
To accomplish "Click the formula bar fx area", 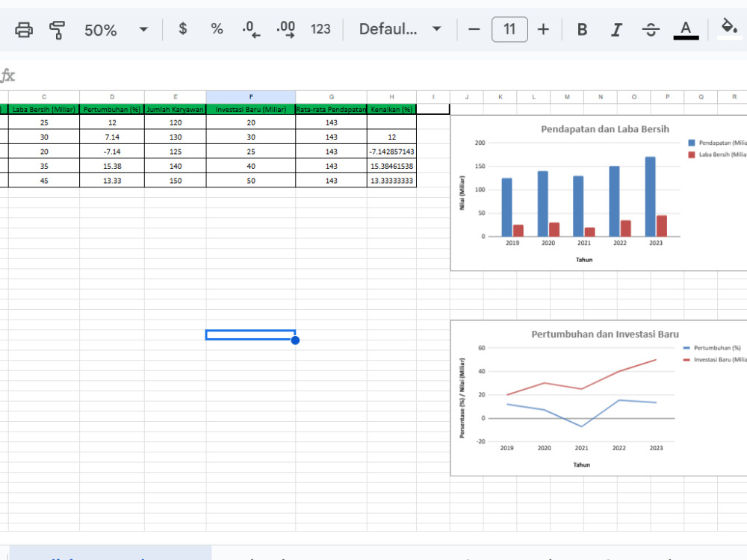I will coord(8,75).
